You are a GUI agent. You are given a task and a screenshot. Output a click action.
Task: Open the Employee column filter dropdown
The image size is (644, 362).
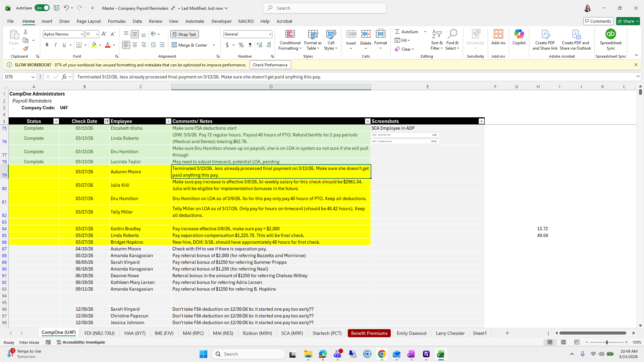coord(168,121)
